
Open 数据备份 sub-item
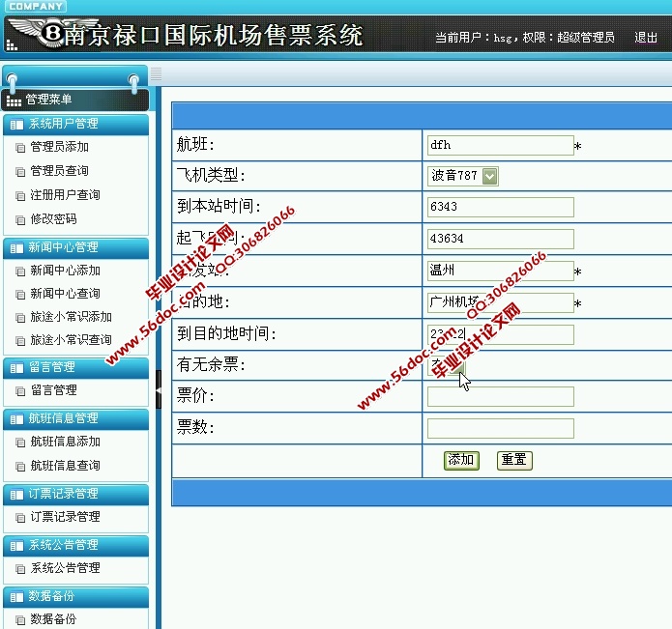53,618
